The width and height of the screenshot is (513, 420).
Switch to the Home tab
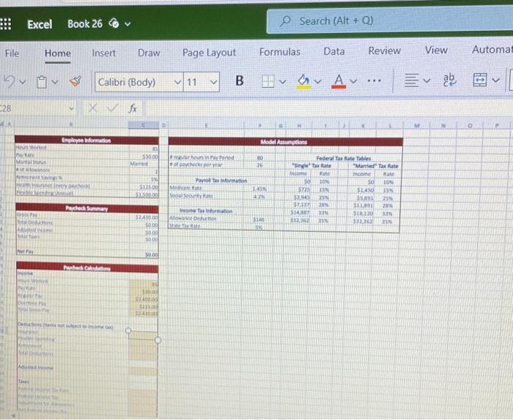(x=58, y=53)
